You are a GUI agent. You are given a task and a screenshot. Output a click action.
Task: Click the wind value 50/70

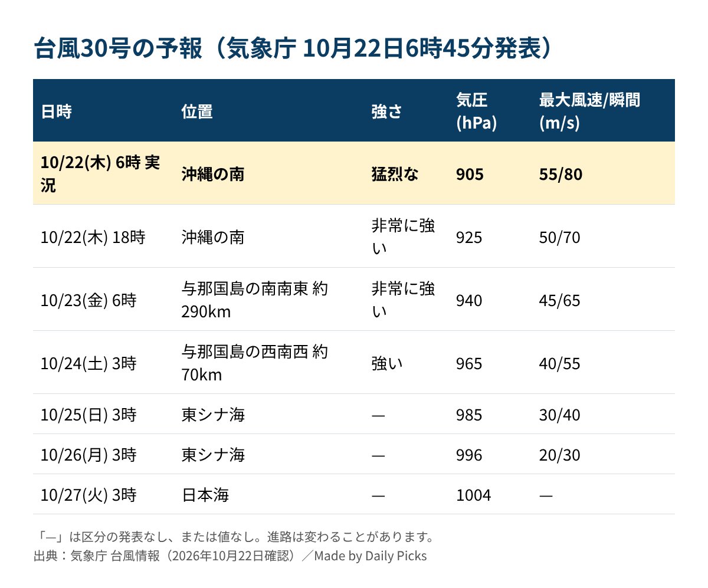coord(559,237)
